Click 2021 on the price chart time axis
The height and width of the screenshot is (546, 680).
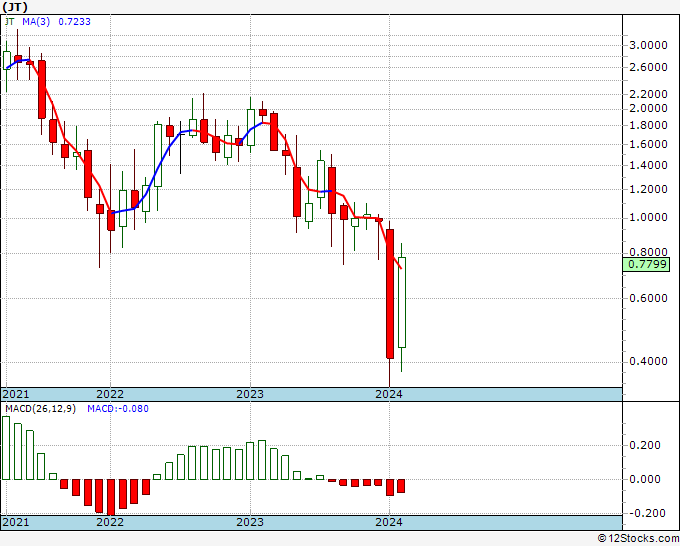coord(16,394)
